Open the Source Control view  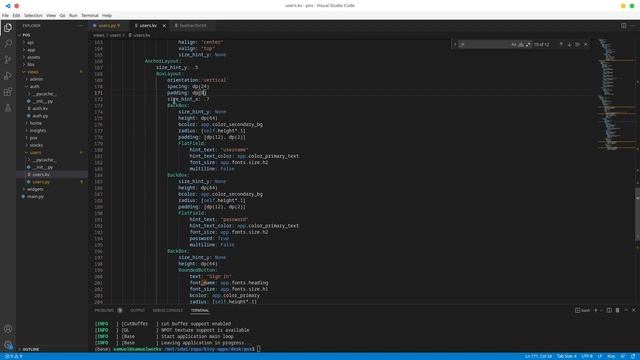point(8,60)
